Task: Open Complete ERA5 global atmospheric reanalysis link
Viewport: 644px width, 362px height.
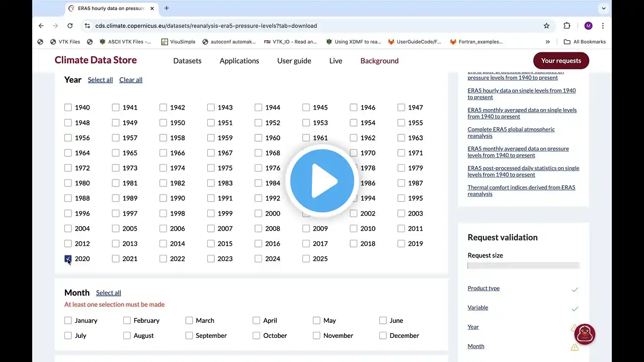Action: (x=511, y=133)
